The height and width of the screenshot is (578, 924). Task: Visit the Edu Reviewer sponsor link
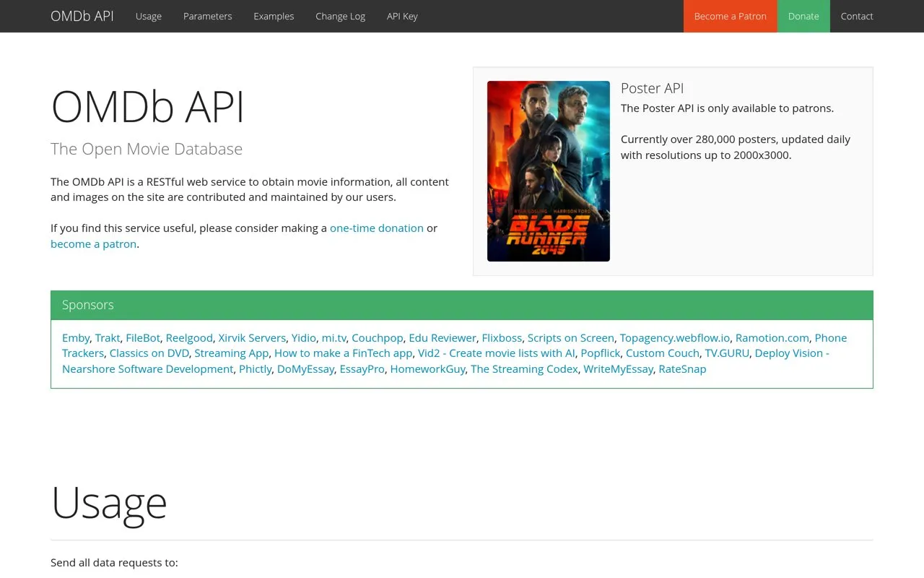tap(443, 338)
